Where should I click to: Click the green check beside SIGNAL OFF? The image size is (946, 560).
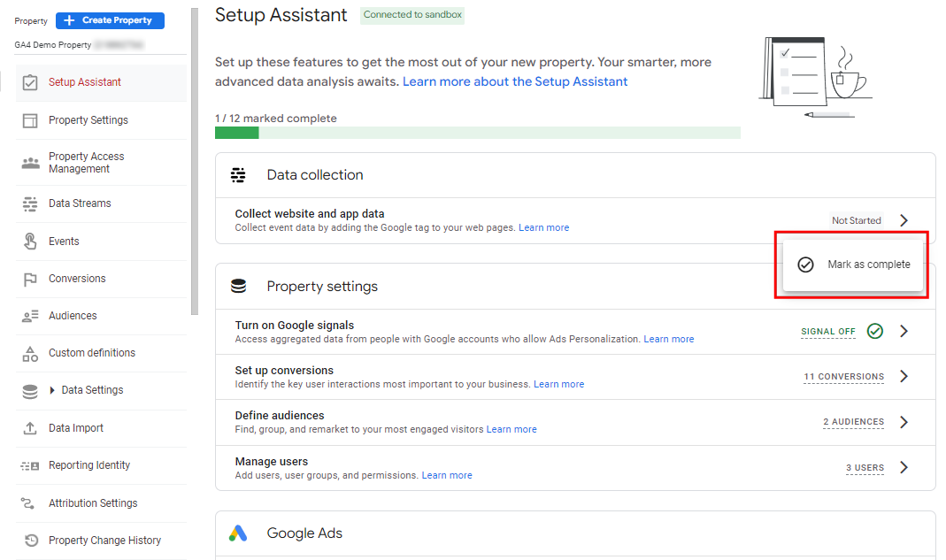pyautogui.click(x=875, y=331)
